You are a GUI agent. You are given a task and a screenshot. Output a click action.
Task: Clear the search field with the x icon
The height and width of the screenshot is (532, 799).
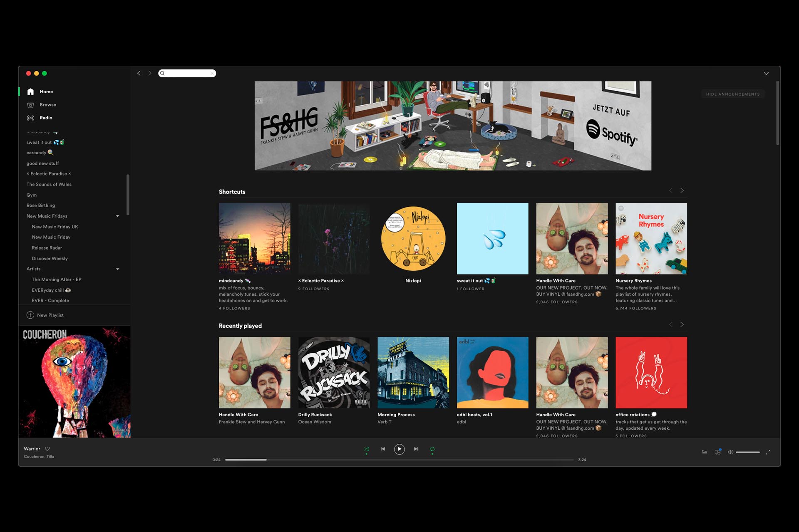[212, 73]
